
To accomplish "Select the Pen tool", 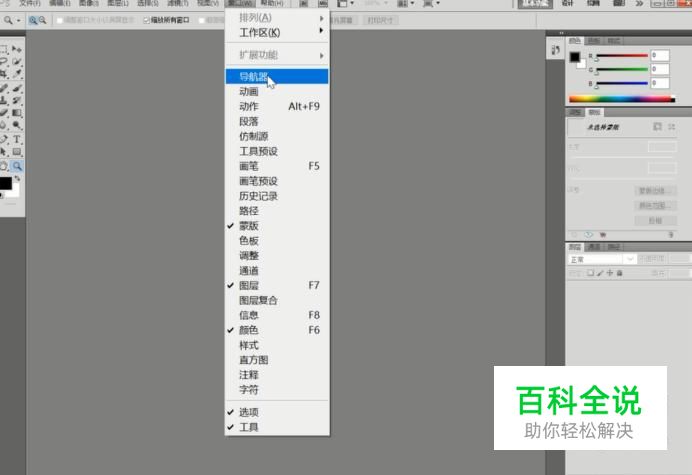I will (4, 139).
